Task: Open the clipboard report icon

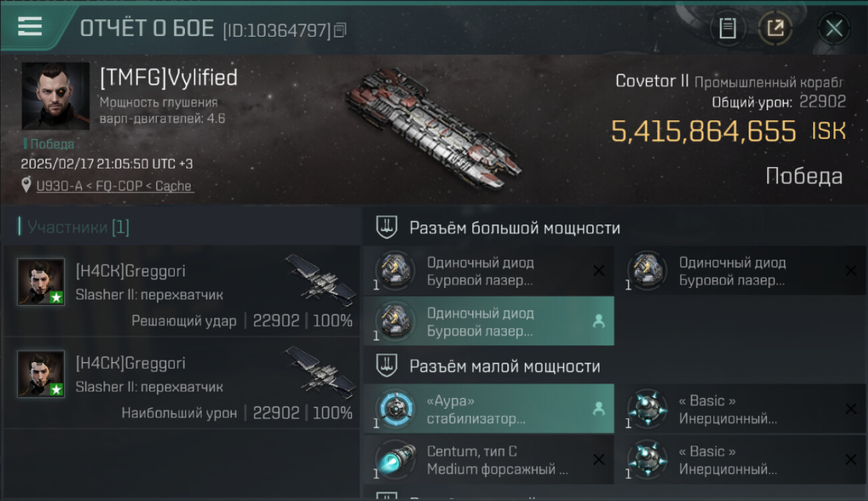Action: pyautogui.click(x=727, y=28)
